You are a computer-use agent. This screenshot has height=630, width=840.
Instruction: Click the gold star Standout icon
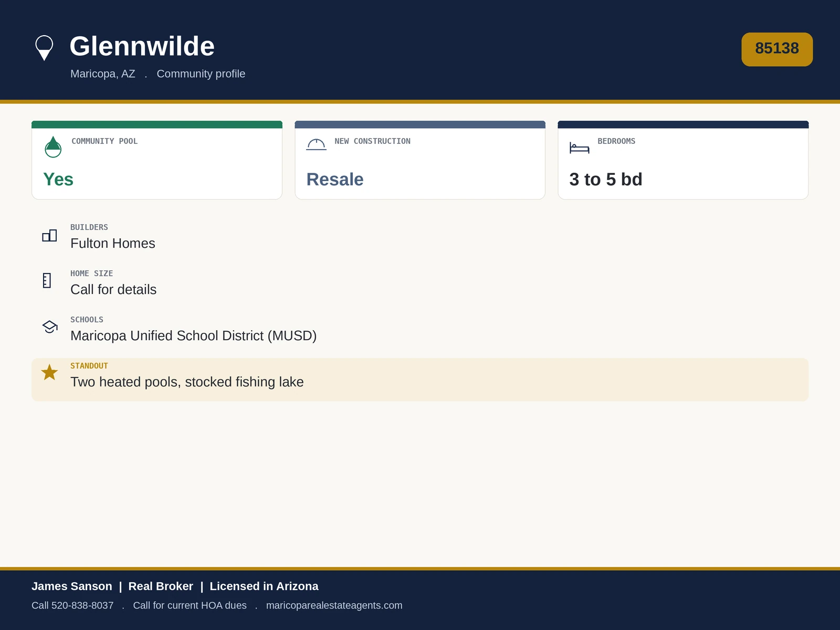(x=49, y=372)
